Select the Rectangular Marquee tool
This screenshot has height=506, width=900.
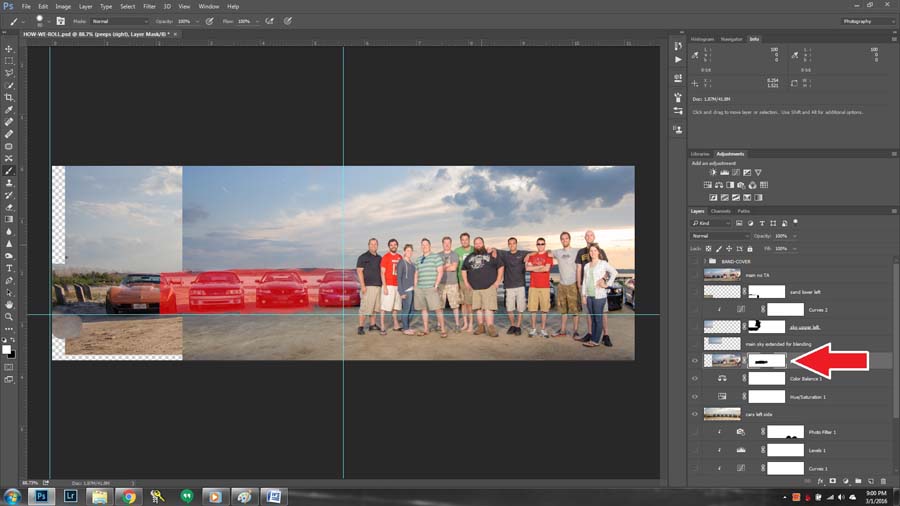(x=9, y=61)
